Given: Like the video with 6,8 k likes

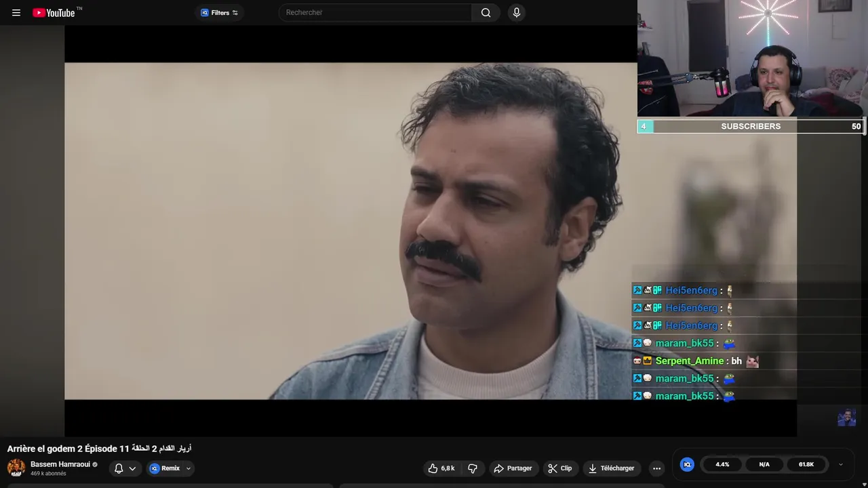Looking at the screenshot, I should [441, 468].
